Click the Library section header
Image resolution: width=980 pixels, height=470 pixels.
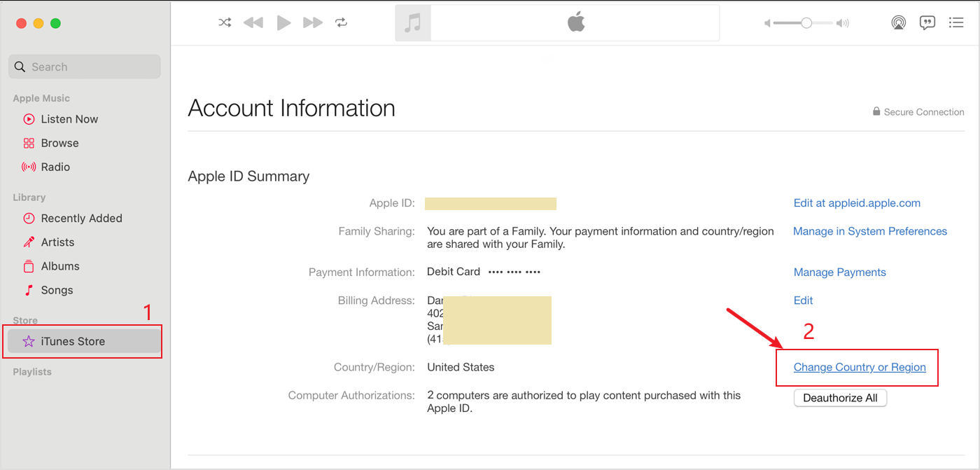click(29, 198)
